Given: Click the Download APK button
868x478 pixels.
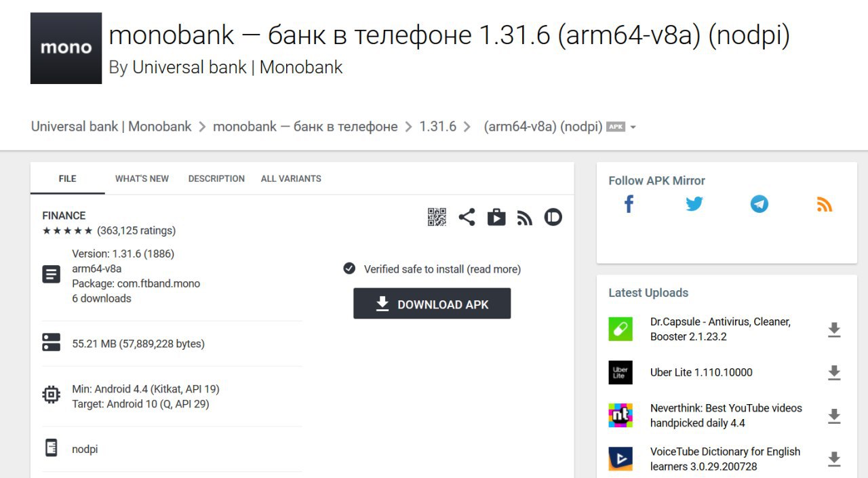Looking at the screenshot, I should [432, 304].
